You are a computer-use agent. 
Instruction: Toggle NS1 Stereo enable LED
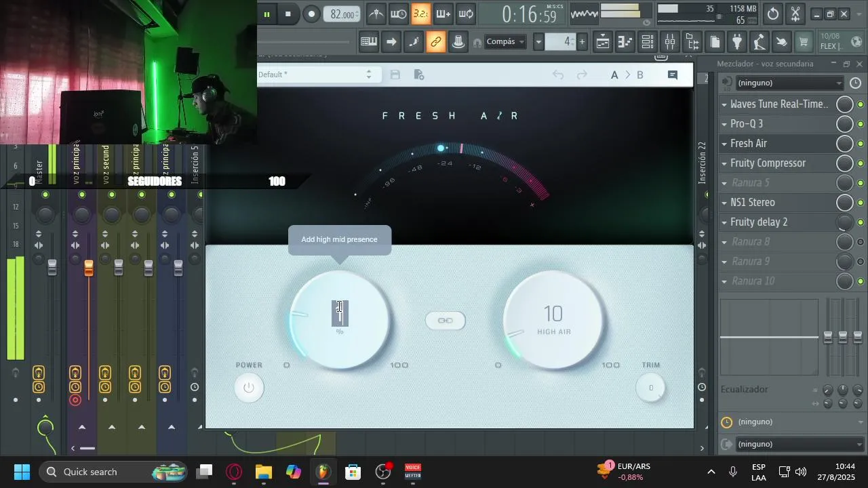tap(861, 203)
